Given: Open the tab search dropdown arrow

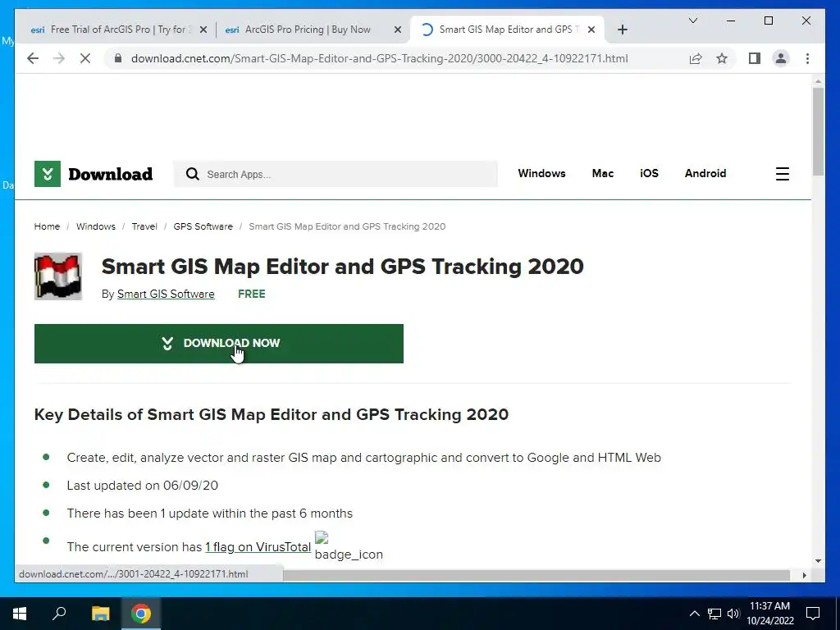Looking at the screenshot, I should point(692,21).
